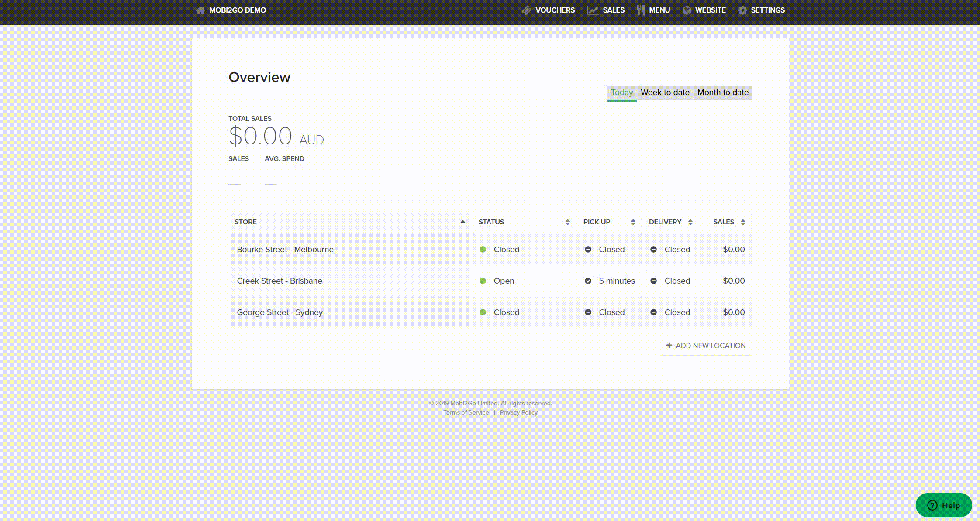Click George Street pick up closed icon
This screenshot has width=980, height=521.
click(x=588, y=312)
